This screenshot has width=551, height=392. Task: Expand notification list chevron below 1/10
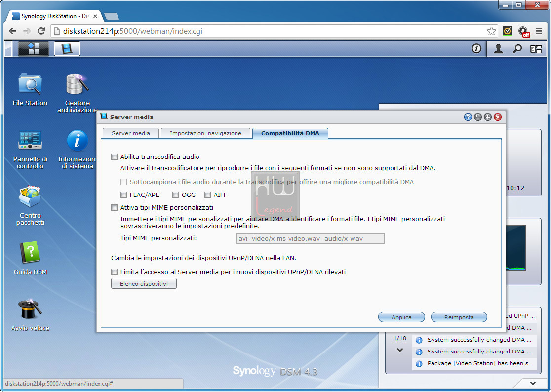coord(400,350)
